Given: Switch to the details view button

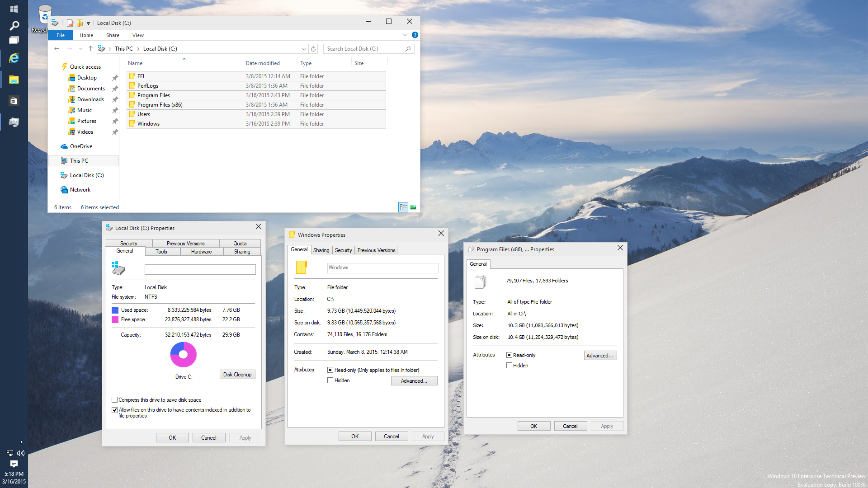Looking at the screenshot, I should pyautogui.click(x=403, y=207).
